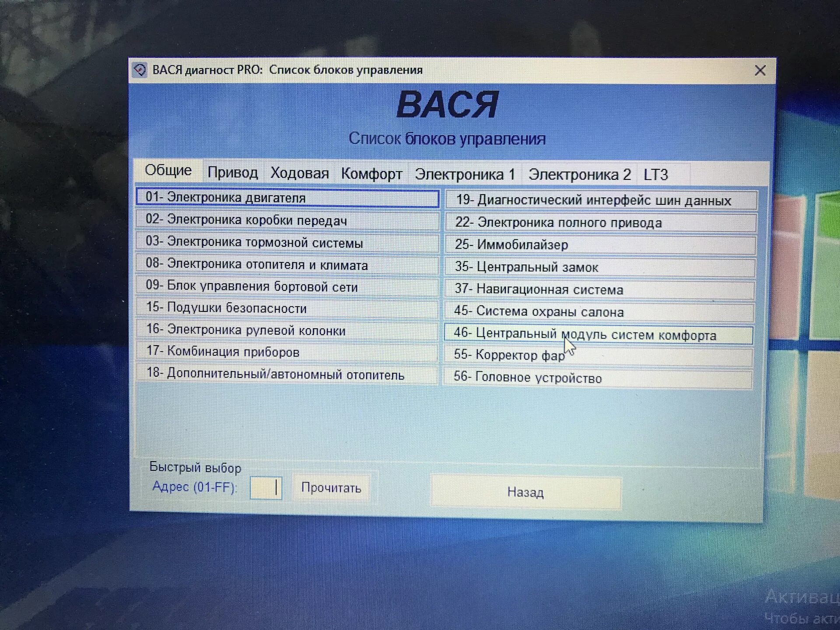Switch to the Привод tab
This screenshot has width=840, height=630.
(x=232, y=172)
